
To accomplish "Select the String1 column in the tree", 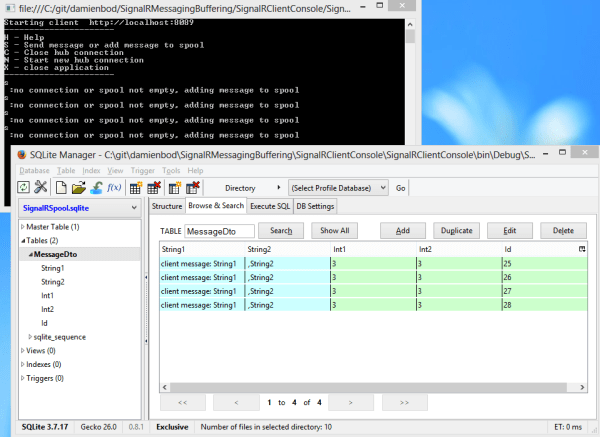I will click(52, 268).
